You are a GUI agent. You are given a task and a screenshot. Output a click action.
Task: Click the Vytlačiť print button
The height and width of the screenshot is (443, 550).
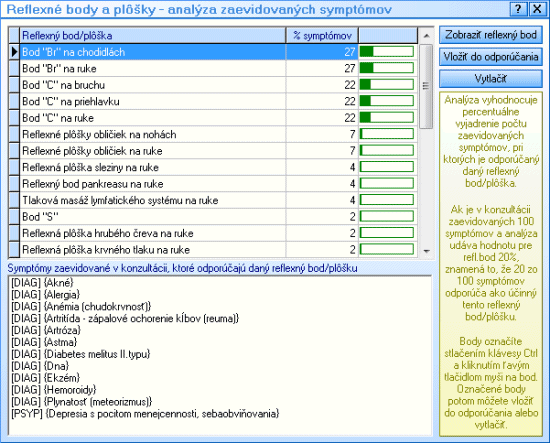coord(490,79)
